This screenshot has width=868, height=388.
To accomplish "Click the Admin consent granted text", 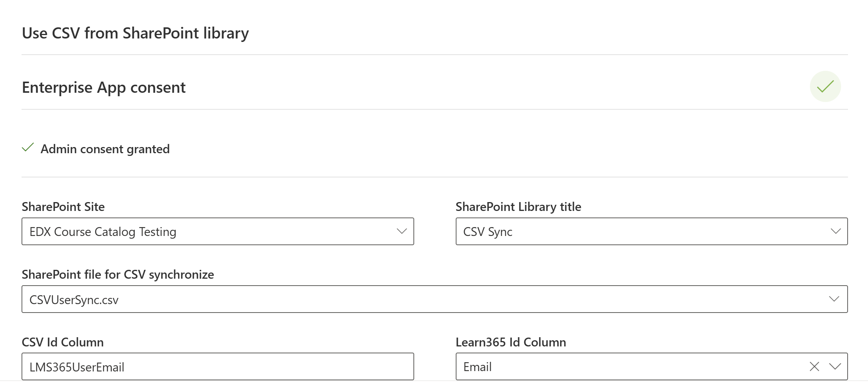I will [105, 149].
